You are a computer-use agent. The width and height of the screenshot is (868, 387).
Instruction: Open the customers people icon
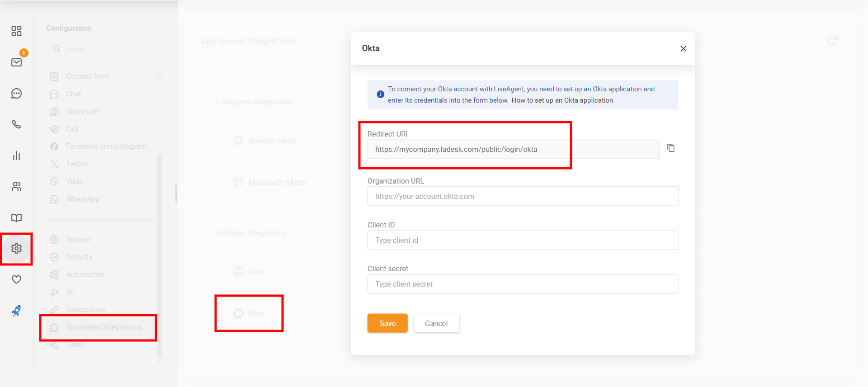16,186
